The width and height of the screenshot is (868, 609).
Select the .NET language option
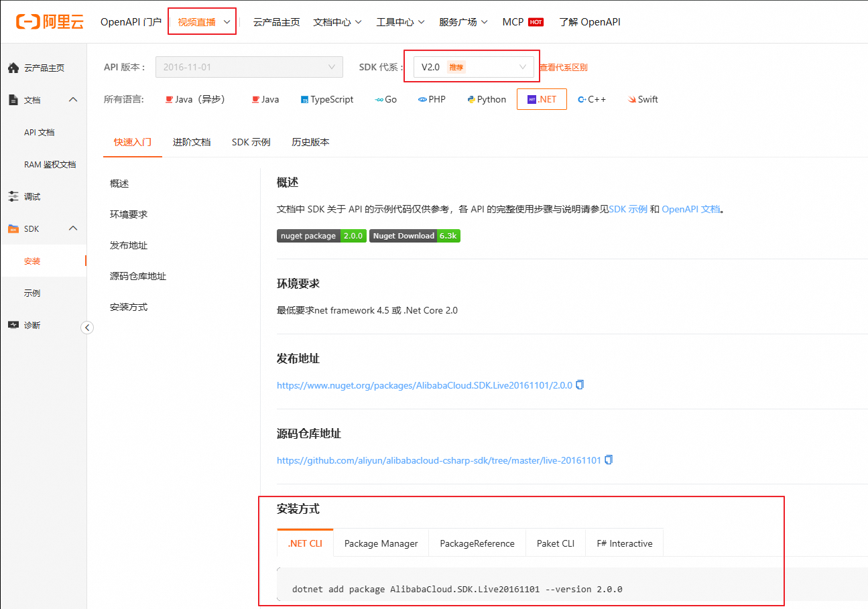click(542, 99)
